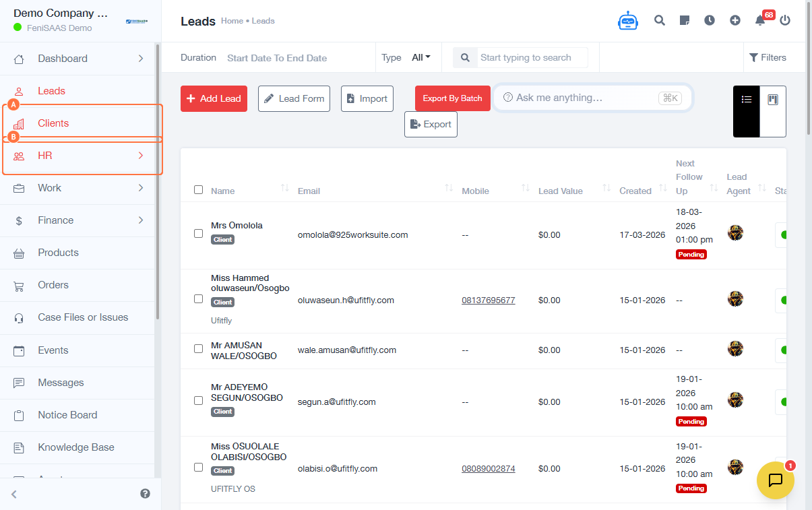
Task: Open the Type All dropdown
Action: point(420,58)
